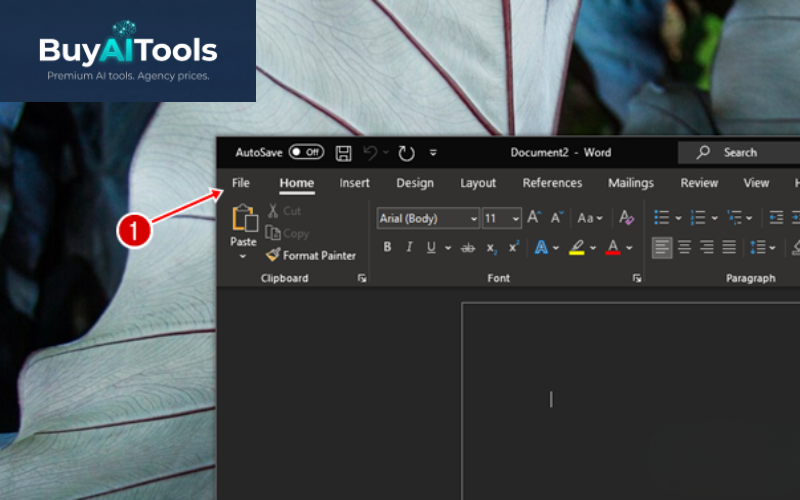Click the Line and Paragraph Spacing icon
Viewport: 800px width, 500px height.
pyautogui.click(x=758, y=248)
